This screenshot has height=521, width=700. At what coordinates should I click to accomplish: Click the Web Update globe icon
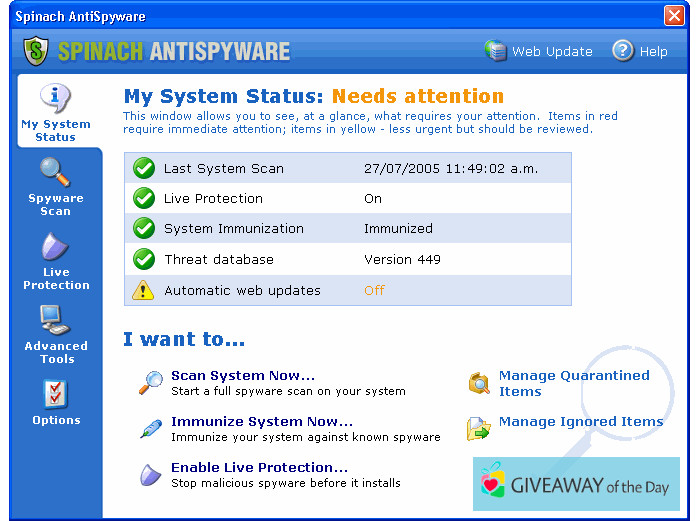[496, 51]
